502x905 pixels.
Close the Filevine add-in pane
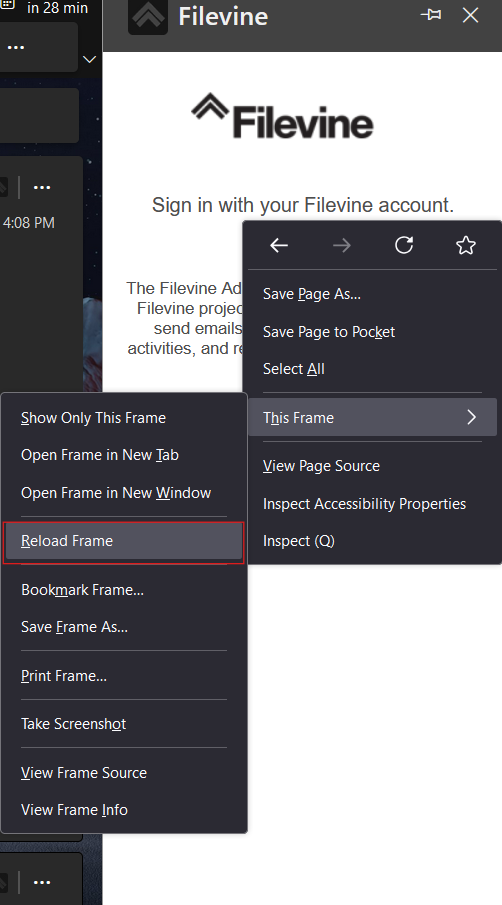click(471, 15)
